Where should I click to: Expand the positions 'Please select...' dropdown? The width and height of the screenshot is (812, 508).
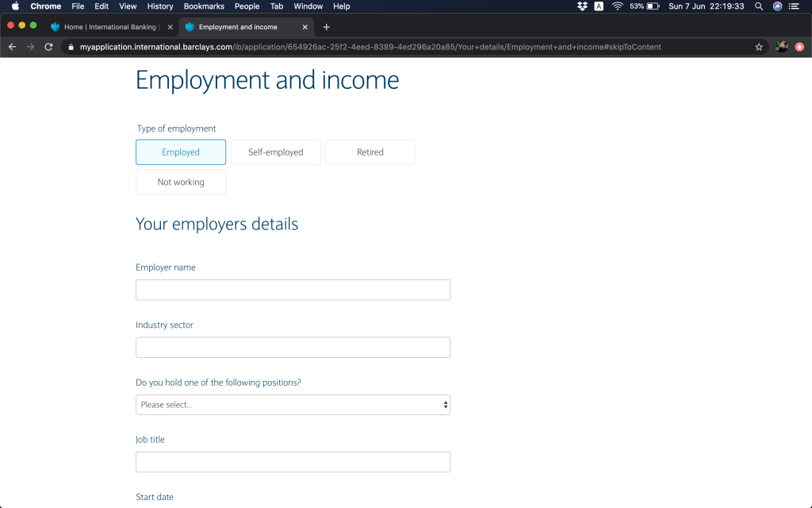coord(293,405)
